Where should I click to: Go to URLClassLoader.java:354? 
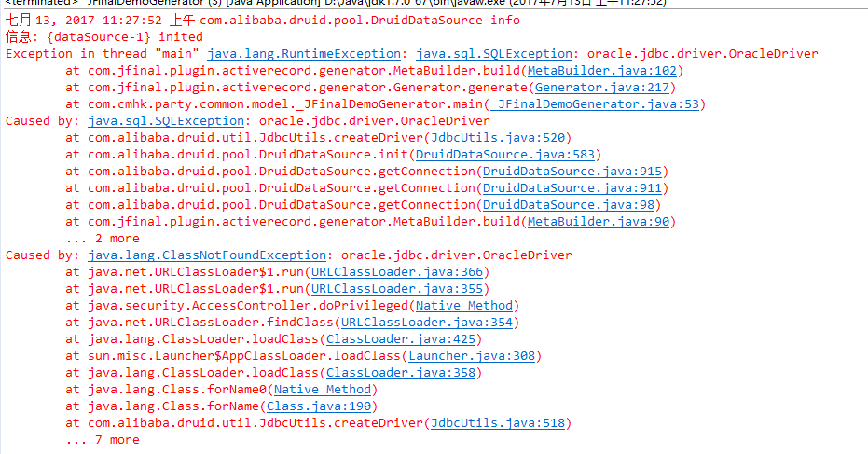point(427,323)
